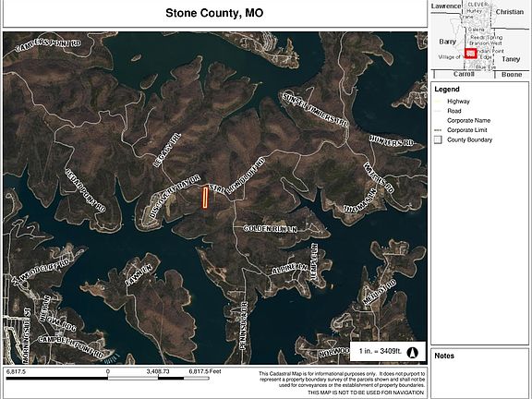Click the Lawrence county label on inset
532x399 pixels.
[446, 6]
